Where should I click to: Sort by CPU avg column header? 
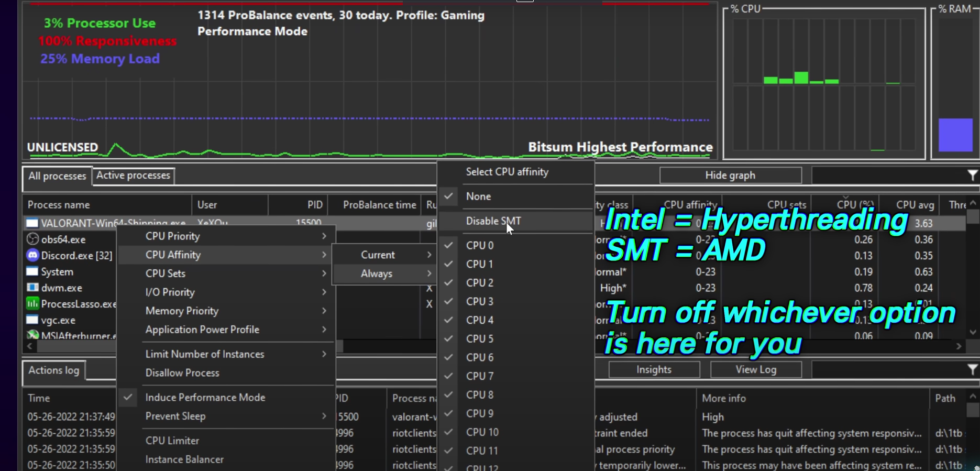click(x=909, y=205)
